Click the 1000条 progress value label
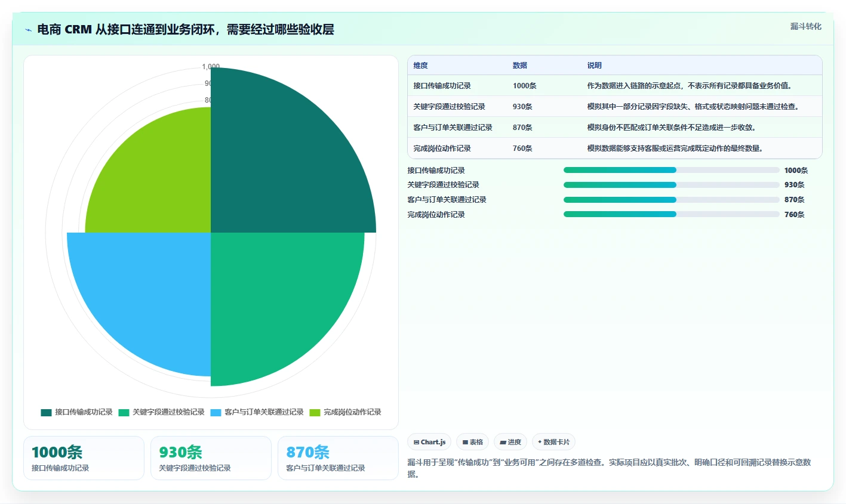This screenshot has width=846, height=504. pyautogui.click(x=796, y=171)
